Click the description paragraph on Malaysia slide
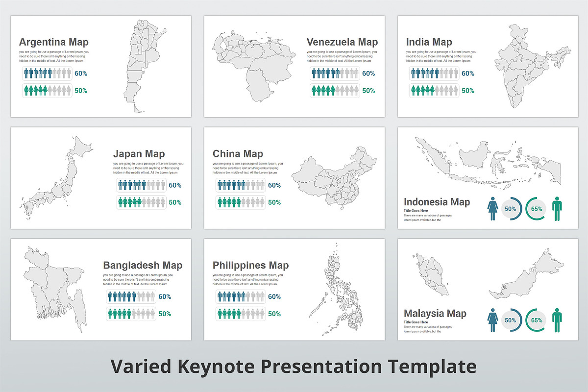Screen dimensions: 588x392 (x=428, y=329)
